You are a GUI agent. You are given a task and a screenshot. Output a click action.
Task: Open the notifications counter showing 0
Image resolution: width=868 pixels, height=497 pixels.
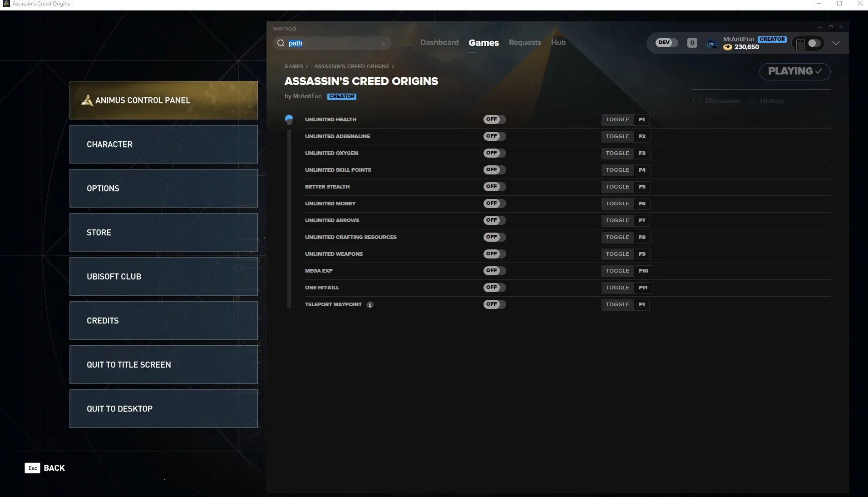[x=692, y=43]
